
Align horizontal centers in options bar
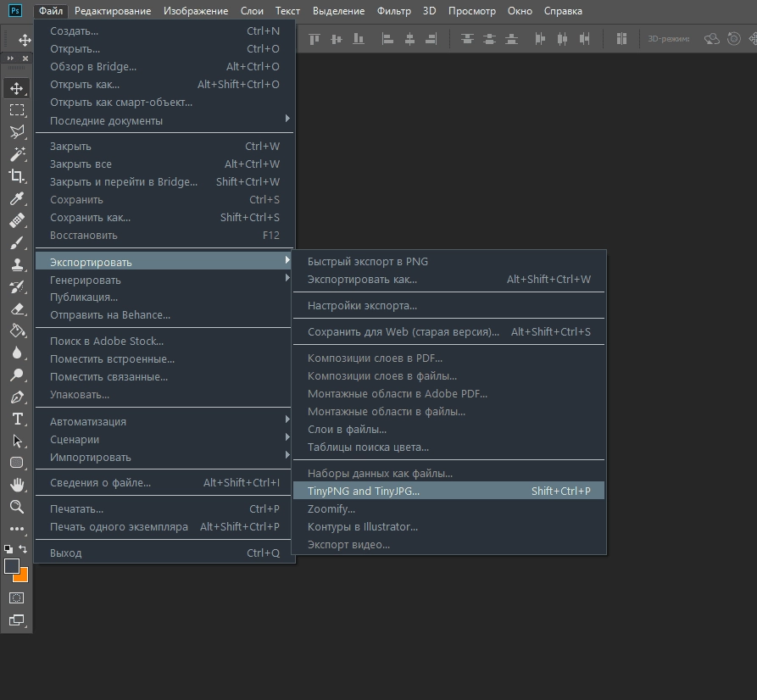pyautogui.click(x=409, y=39)
